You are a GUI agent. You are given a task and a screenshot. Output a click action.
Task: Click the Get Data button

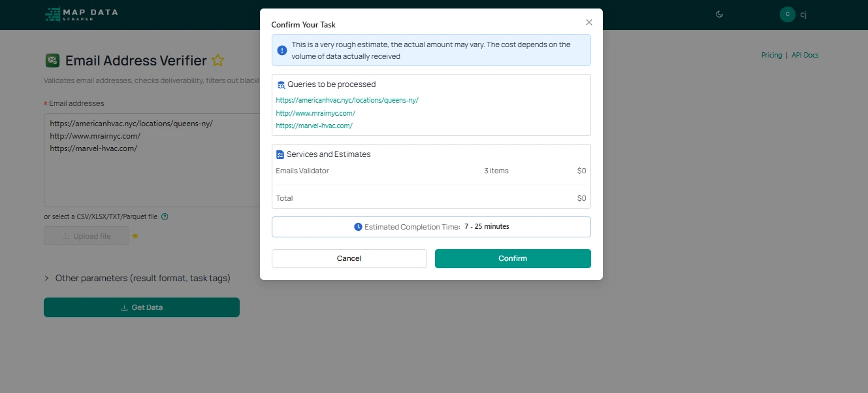pyautogui.click(x=142, y=307)
